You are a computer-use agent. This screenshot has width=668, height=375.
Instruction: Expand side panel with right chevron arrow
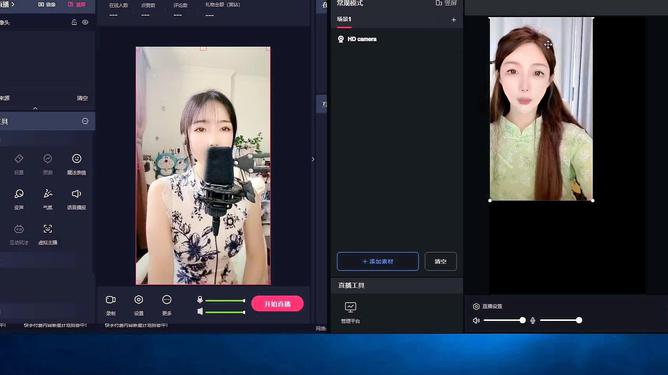(x=313, y=159)
